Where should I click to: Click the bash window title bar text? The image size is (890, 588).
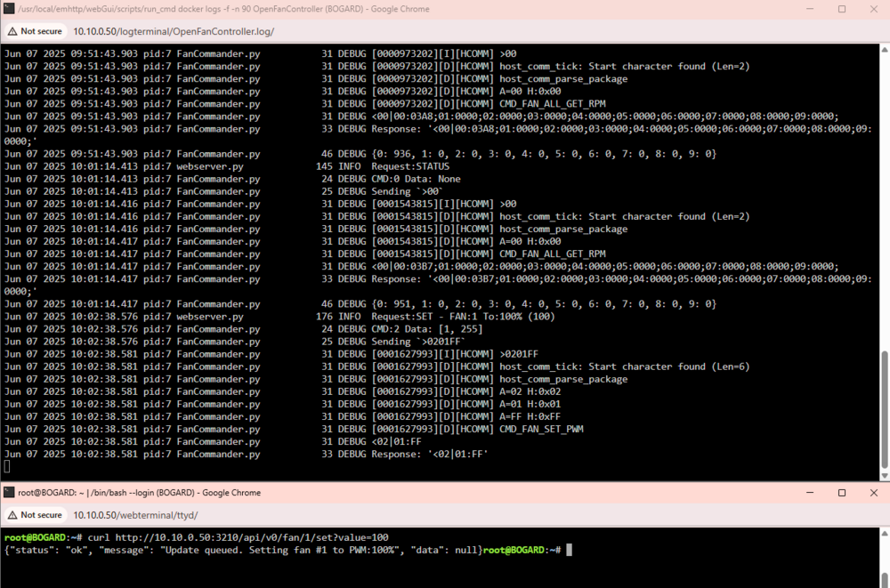pyautogui.click(x=139, y=492)
